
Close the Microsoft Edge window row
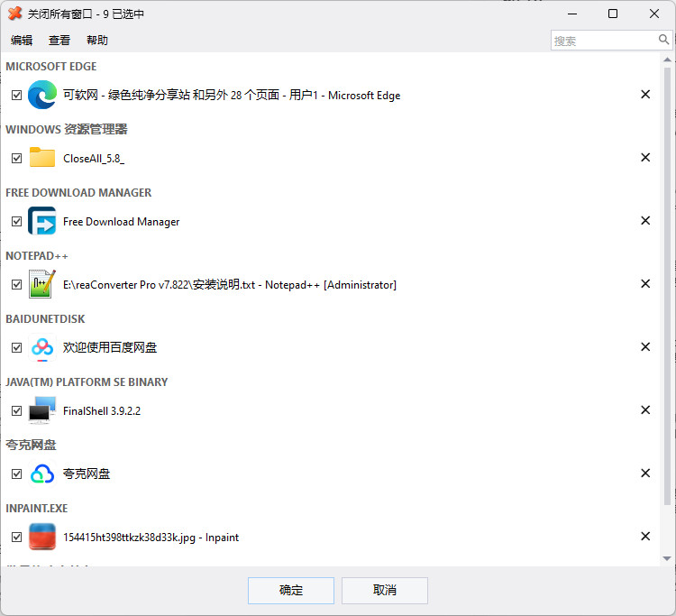click(645, 94)
